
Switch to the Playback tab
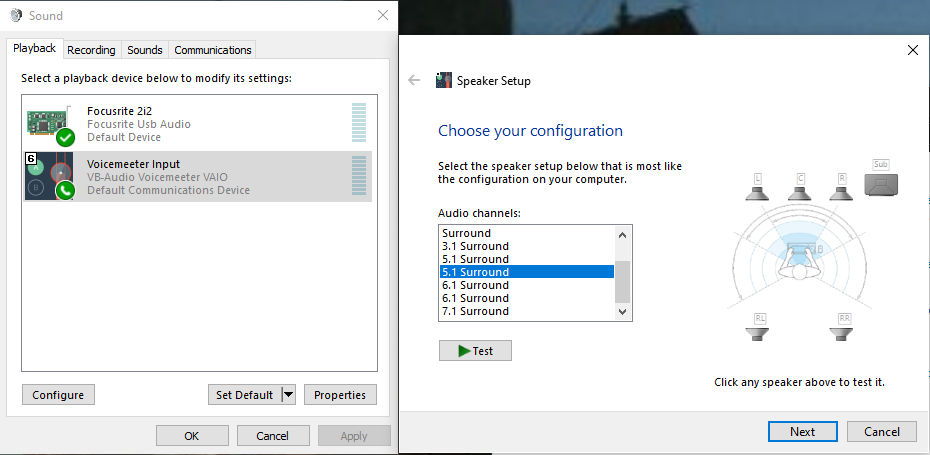(34, 49)
